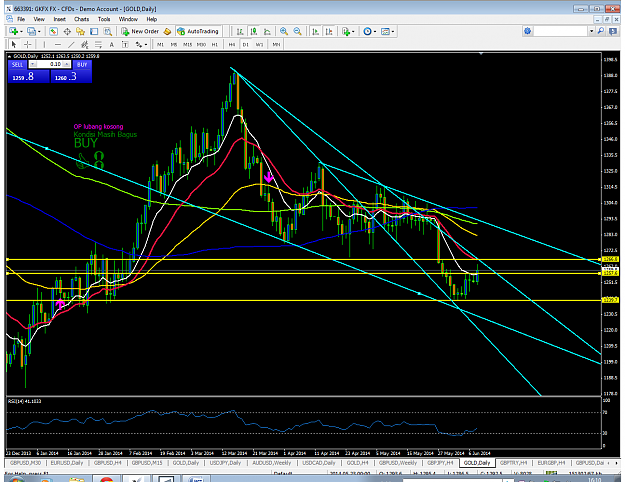Switch chart to bar chart type
This screenshot has width=625, height=482.
click(x=240, y=31)
